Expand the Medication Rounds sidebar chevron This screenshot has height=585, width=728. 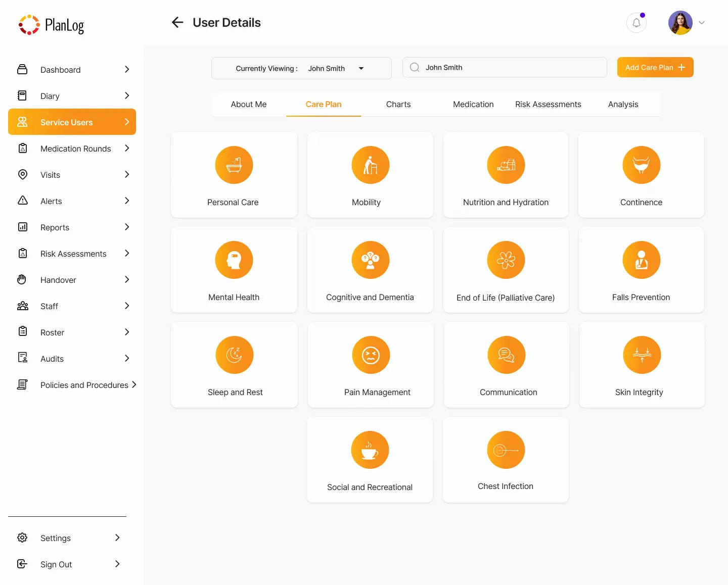click(127, 149)
